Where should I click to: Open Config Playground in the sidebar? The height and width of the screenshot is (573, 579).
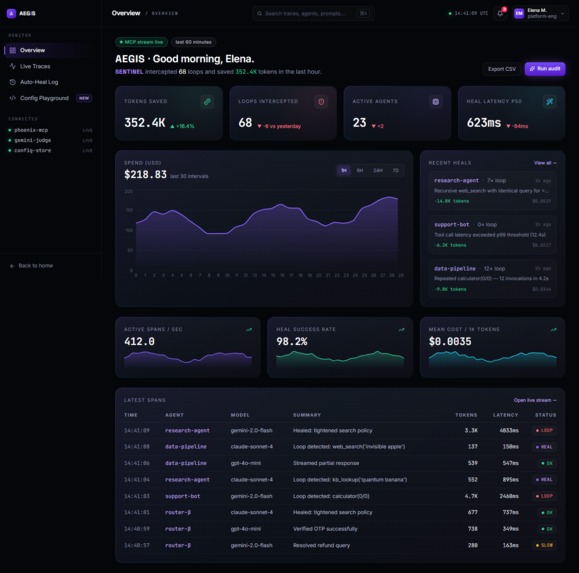click(48, 98)
